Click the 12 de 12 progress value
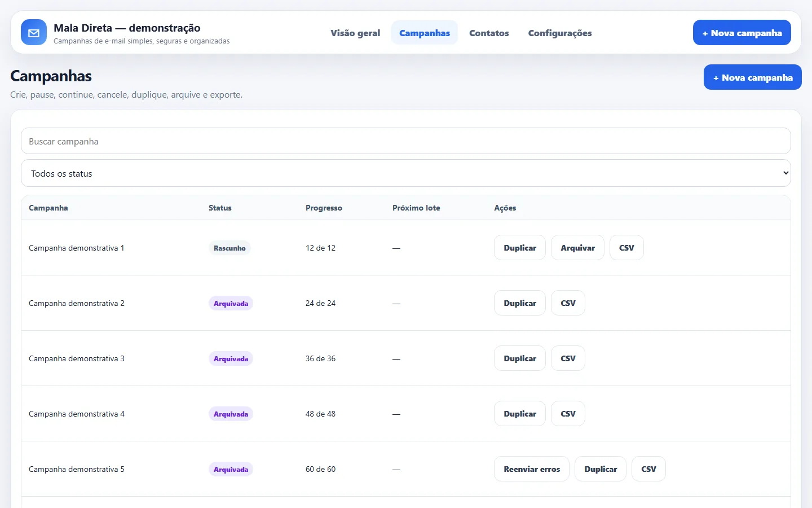 tap(320, 248)
